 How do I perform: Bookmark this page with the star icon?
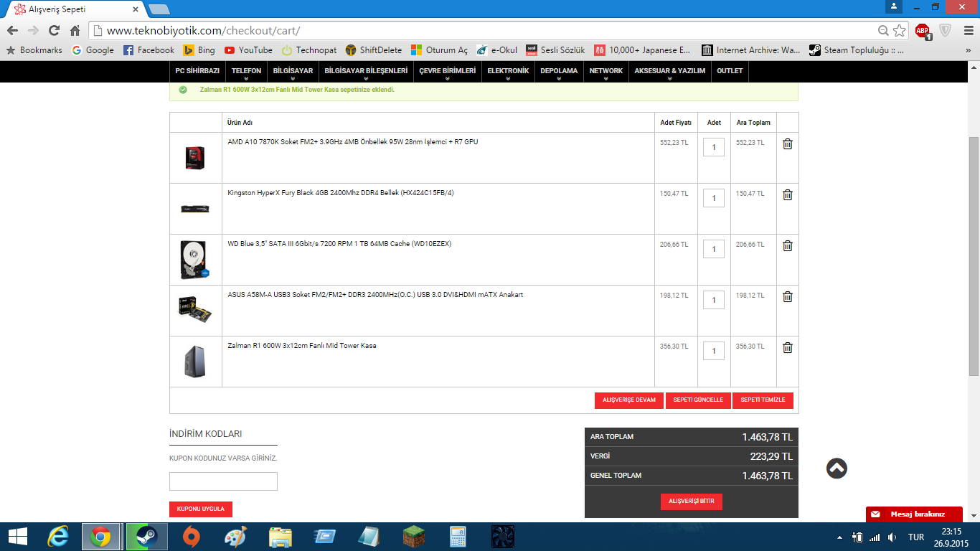(899, 31)
